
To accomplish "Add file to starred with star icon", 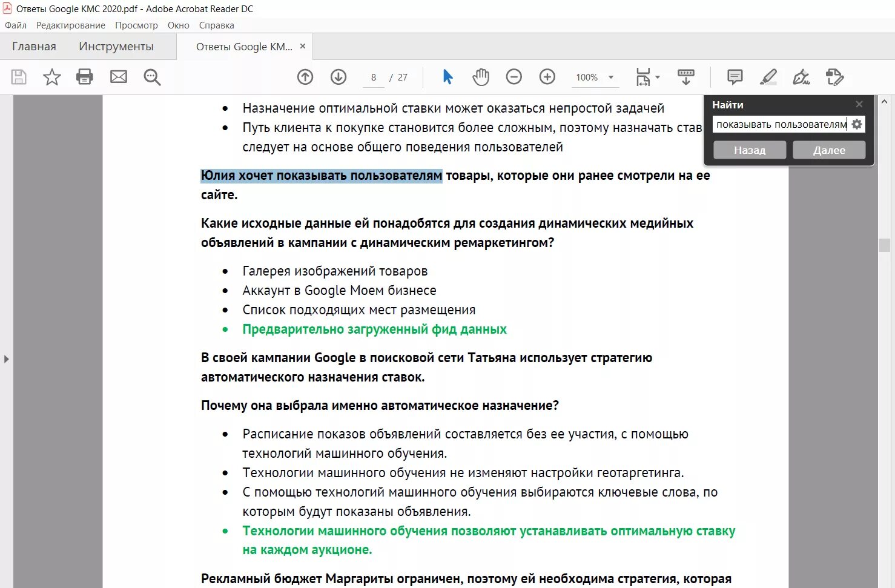I will tap(52, 77).
